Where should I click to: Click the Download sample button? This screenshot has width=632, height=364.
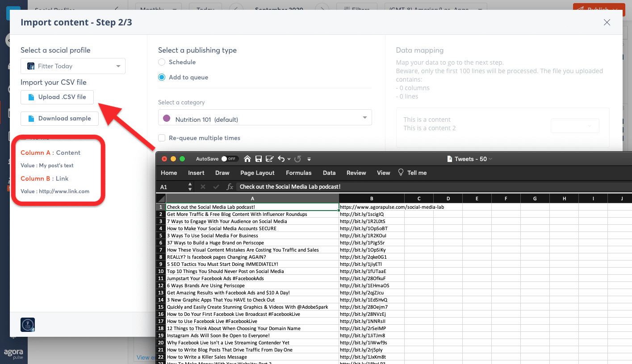pyautogui.click(x=59, y=118)
